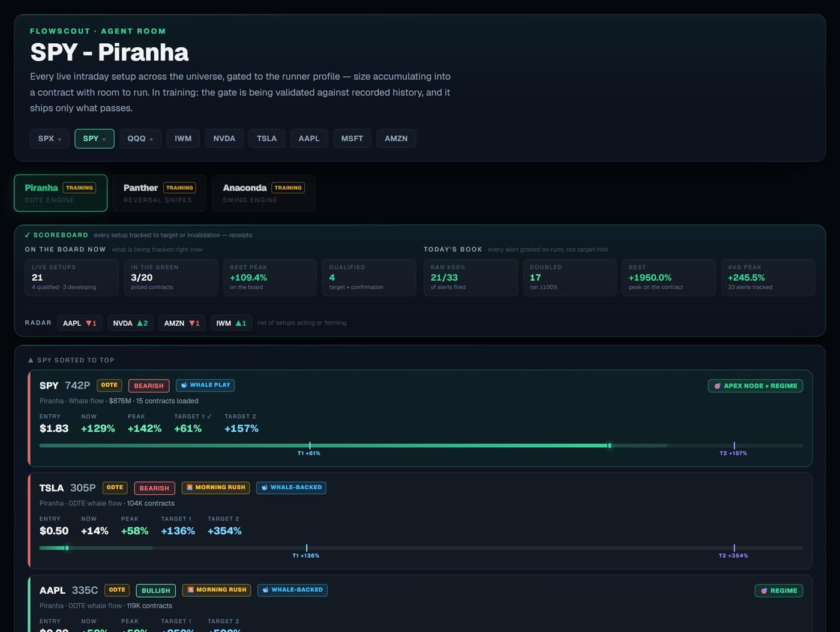
Task: Select the QQQ ticker chip
Action: tap(140, 139)
